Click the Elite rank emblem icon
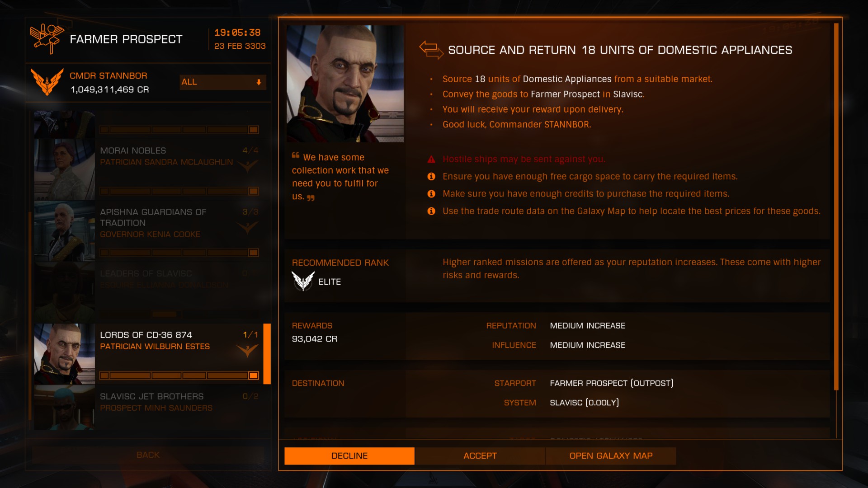The height and width of the screenshot is (488, 868). pos(303,281)
